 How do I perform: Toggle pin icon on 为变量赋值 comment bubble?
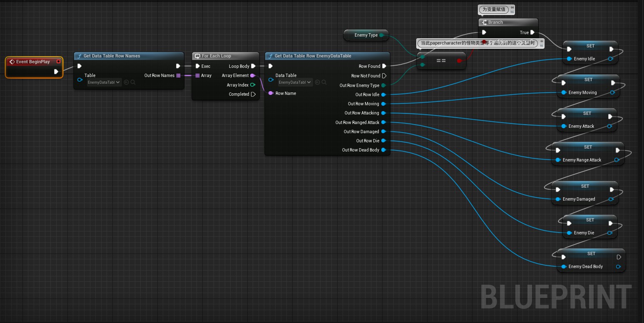coord(512,7)
